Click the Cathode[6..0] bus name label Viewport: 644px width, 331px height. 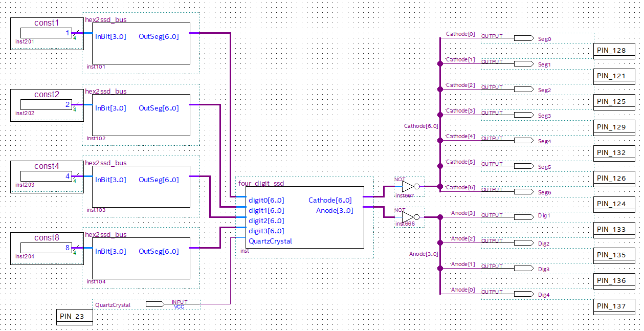(421, 126)
